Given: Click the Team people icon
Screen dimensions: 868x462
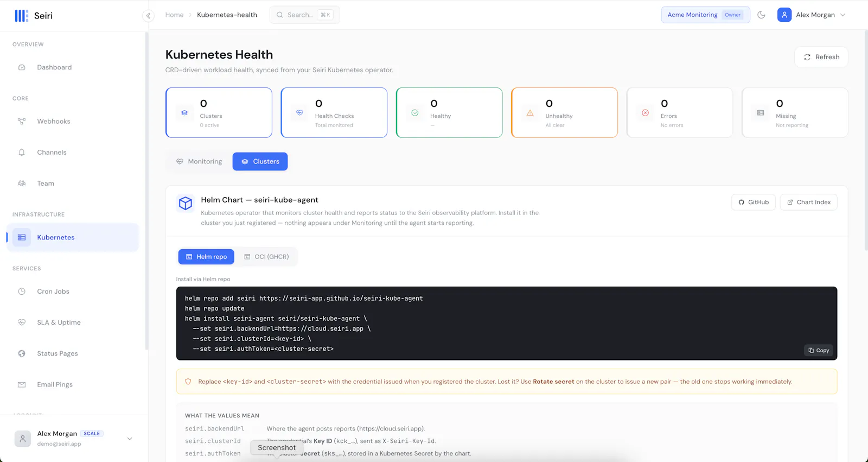Looking at the screenshot, I should (22, 183).
